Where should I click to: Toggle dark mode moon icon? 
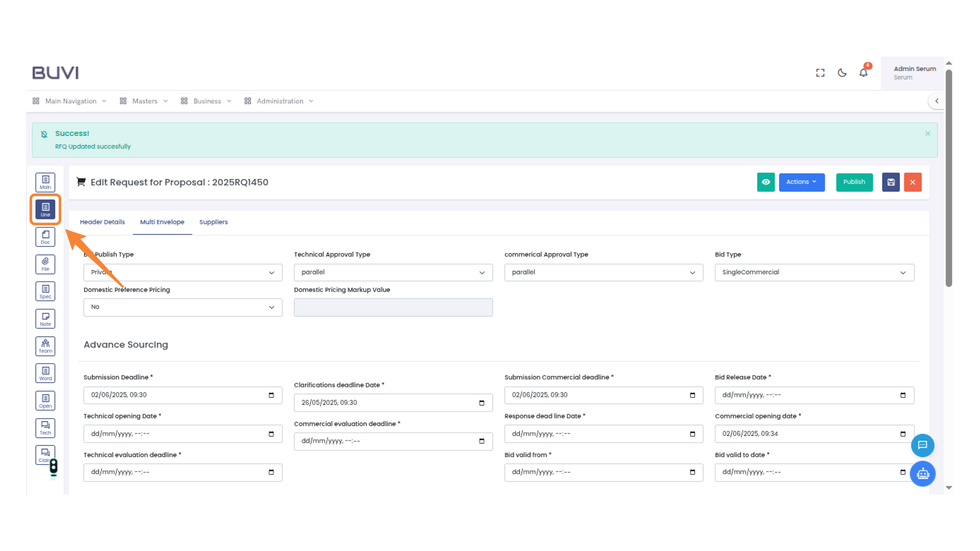[x=842, y=73]
